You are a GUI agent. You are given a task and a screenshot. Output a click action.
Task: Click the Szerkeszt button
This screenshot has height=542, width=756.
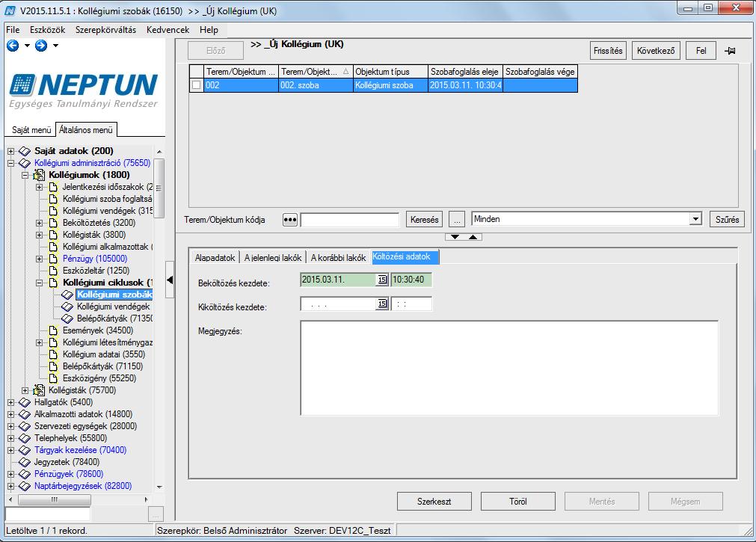click(434, 502)
